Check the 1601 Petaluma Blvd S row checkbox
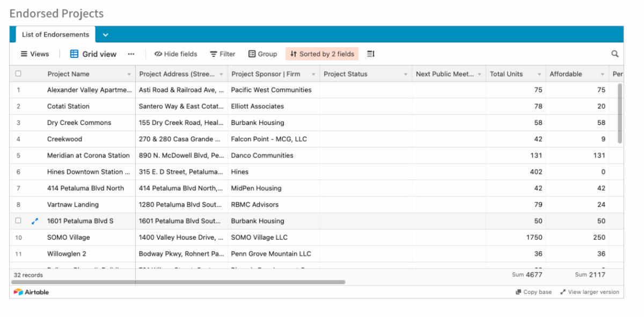644x318 pixels. (x=18, y=221)
